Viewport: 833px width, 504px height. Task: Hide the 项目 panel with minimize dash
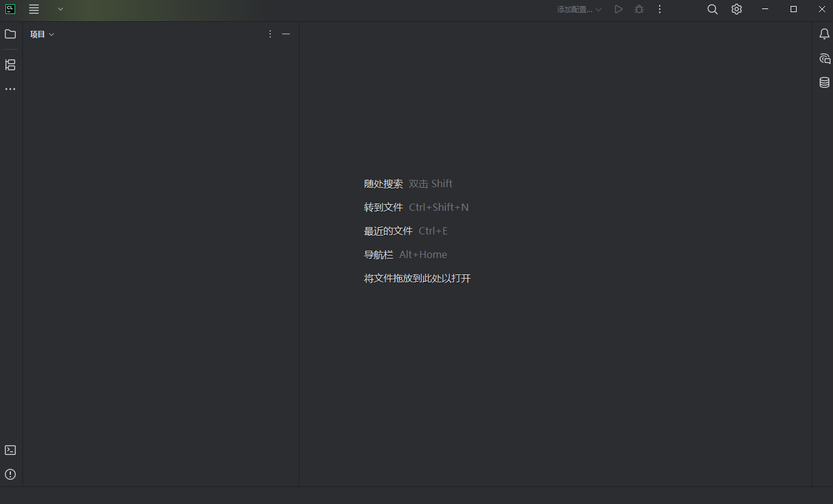pos(286,34)
